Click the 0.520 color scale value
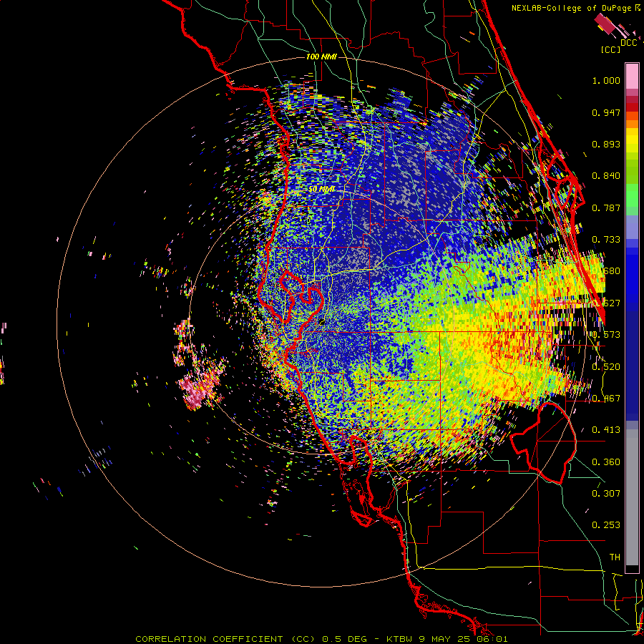 pos(606,366)
